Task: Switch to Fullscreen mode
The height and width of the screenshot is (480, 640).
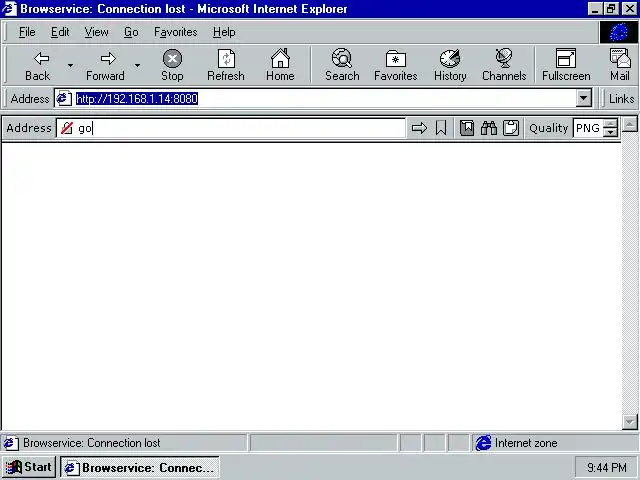Action: (x=566, y=65)
